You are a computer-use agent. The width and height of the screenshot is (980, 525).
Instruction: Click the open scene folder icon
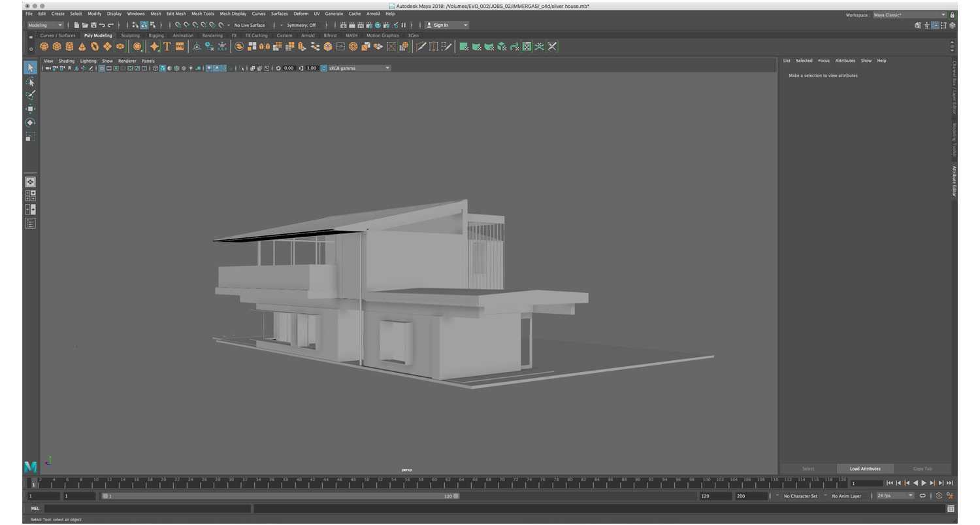[x=85, y=25]
